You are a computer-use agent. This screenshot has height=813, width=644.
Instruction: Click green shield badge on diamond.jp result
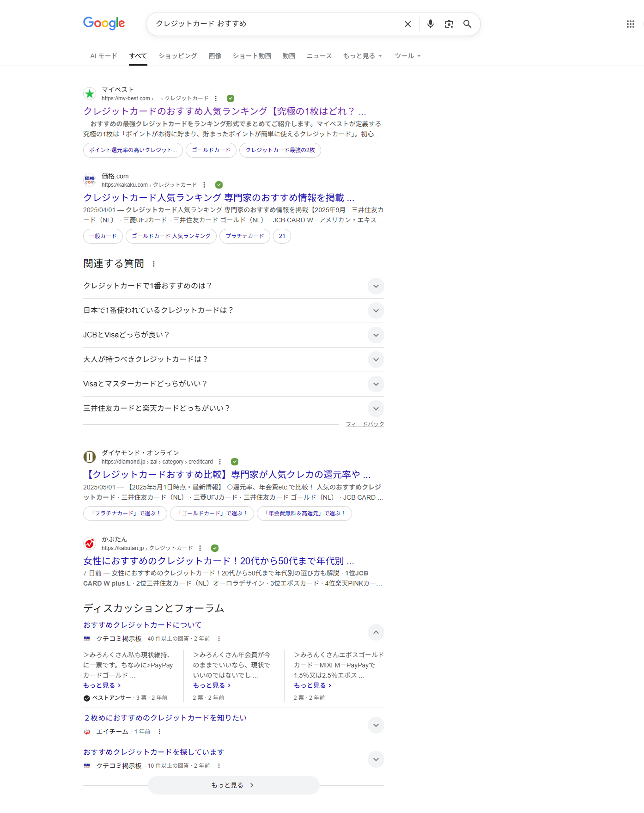click(x=235, y=462)
